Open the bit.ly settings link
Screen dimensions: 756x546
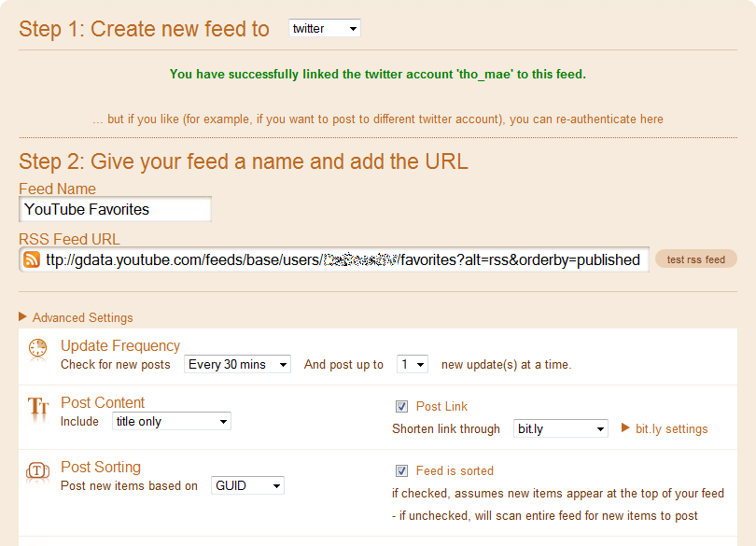click(671, 428)
